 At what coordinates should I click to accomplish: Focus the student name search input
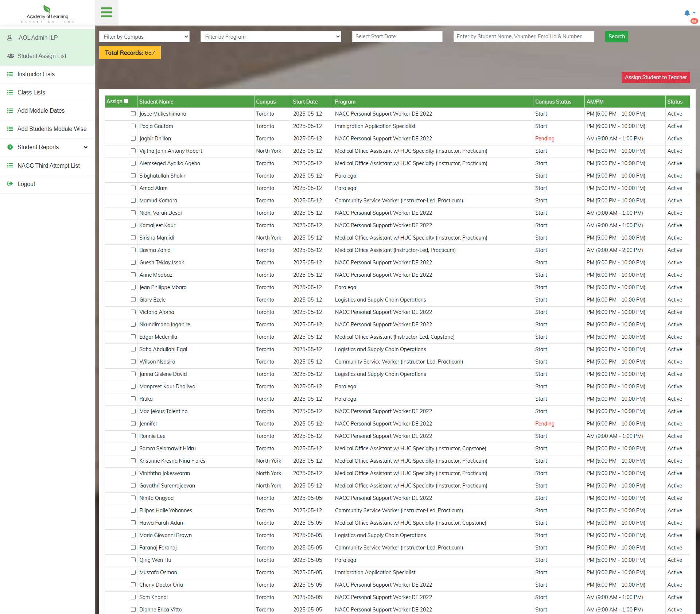[523, 36]
